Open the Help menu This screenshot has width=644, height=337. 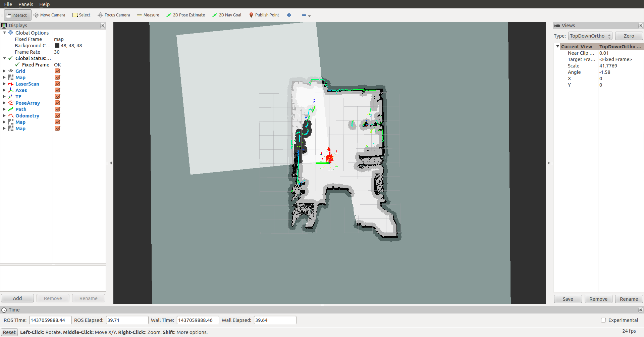pos(44,4)
